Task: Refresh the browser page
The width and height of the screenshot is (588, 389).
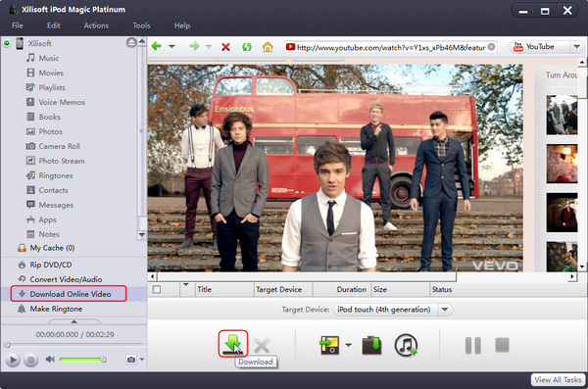Action: click(x=246, y=47)
